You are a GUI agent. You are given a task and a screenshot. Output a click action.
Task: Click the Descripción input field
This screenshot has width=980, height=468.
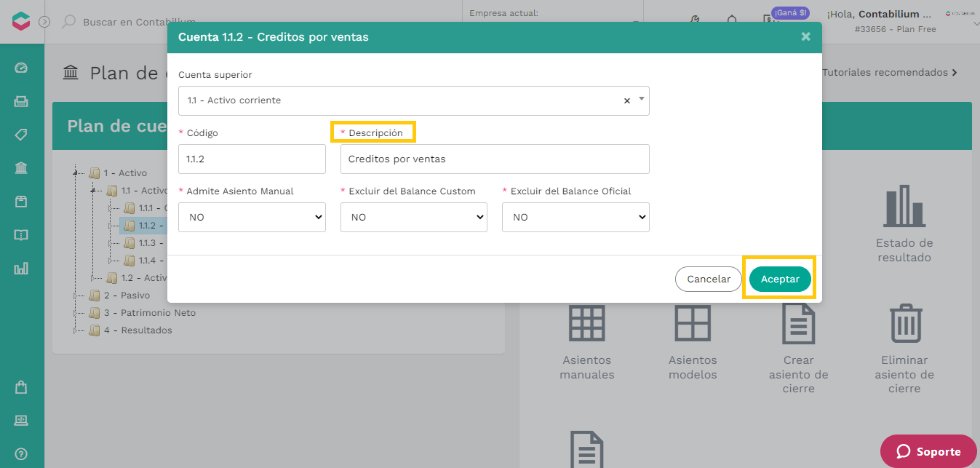tap(495, 159)
